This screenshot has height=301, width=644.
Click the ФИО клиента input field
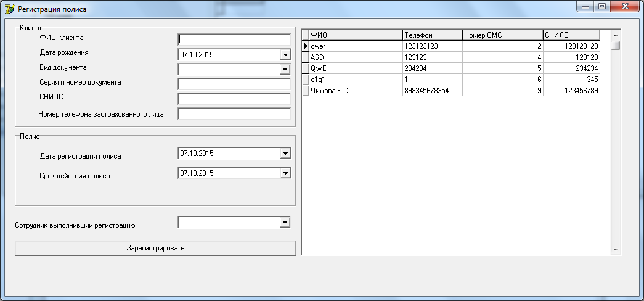(x=234, y=39)
